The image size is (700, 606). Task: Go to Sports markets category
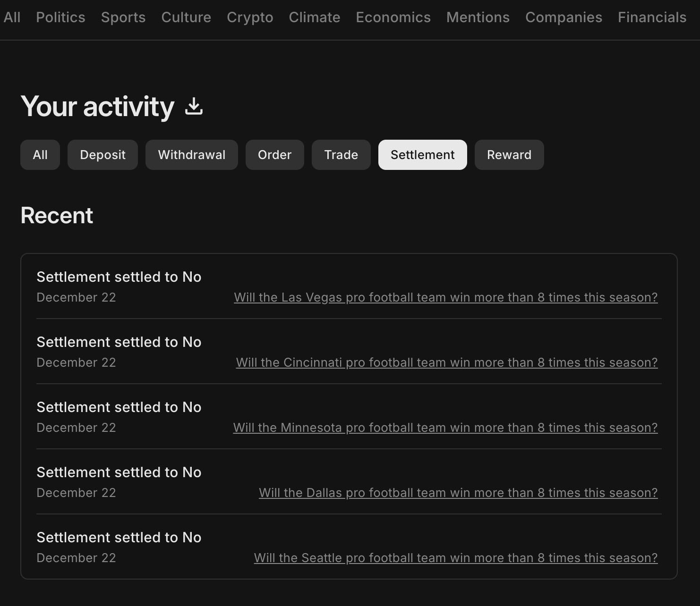(123, 17)
